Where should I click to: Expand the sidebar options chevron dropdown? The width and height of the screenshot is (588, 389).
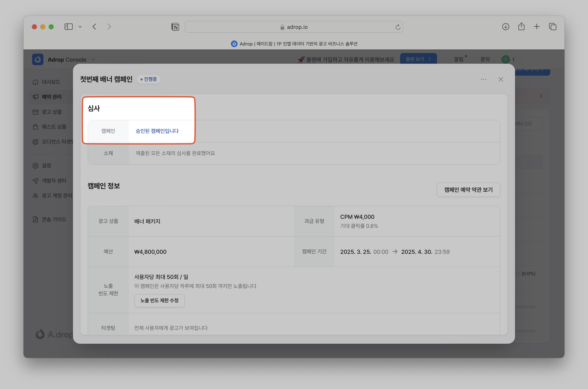pyautogui.click(x=80, y=27)
